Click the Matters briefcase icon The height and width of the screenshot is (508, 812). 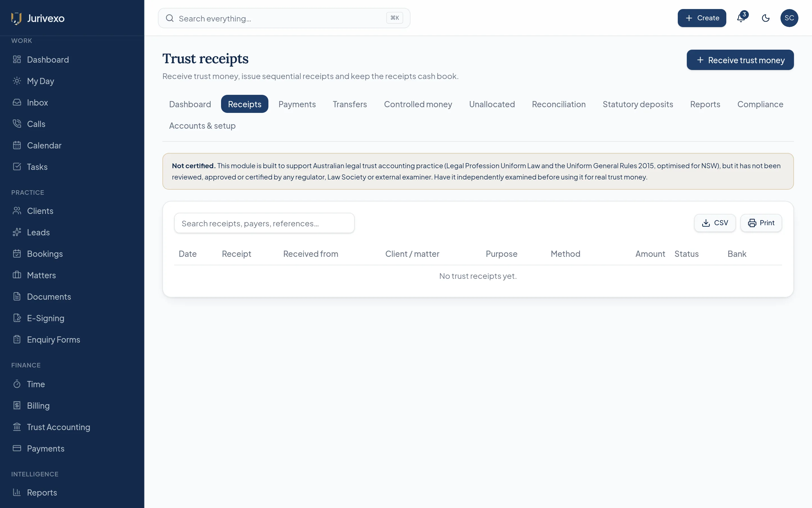[17, 275]
